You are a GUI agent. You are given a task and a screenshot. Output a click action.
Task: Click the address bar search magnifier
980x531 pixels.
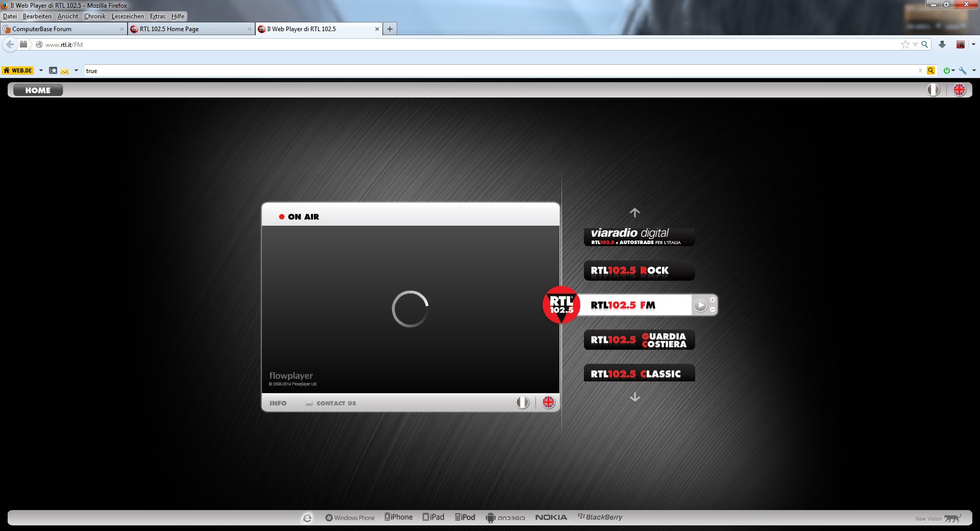coord(924,44)
